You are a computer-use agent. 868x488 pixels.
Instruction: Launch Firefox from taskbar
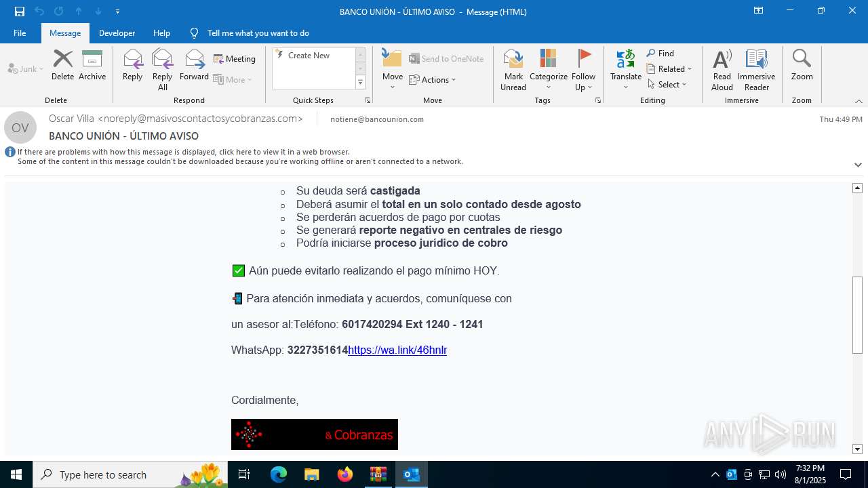tap(345, 474)
